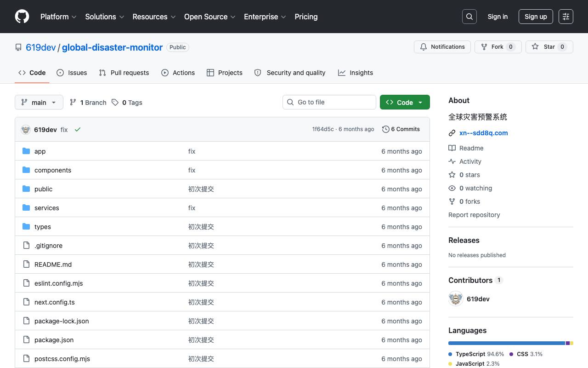The width and height of the screenshot is (588, 368).
Task: Click the services folder icon
Action: point(26,207)
